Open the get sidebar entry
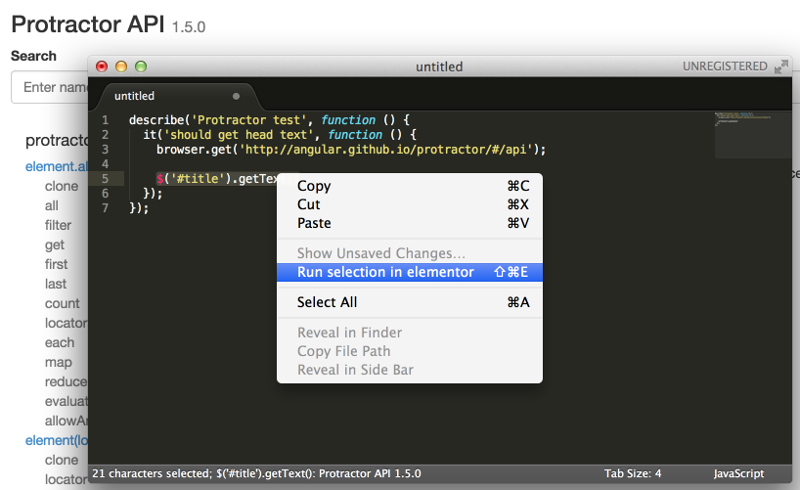Screen dimensions: 800x490 point(55,245)
